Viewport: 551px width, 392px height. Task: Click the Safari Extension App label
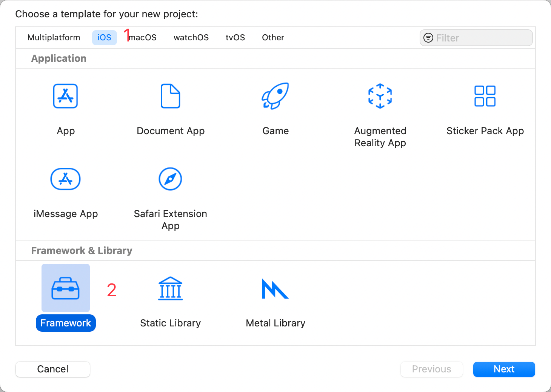tap(171, 220)
